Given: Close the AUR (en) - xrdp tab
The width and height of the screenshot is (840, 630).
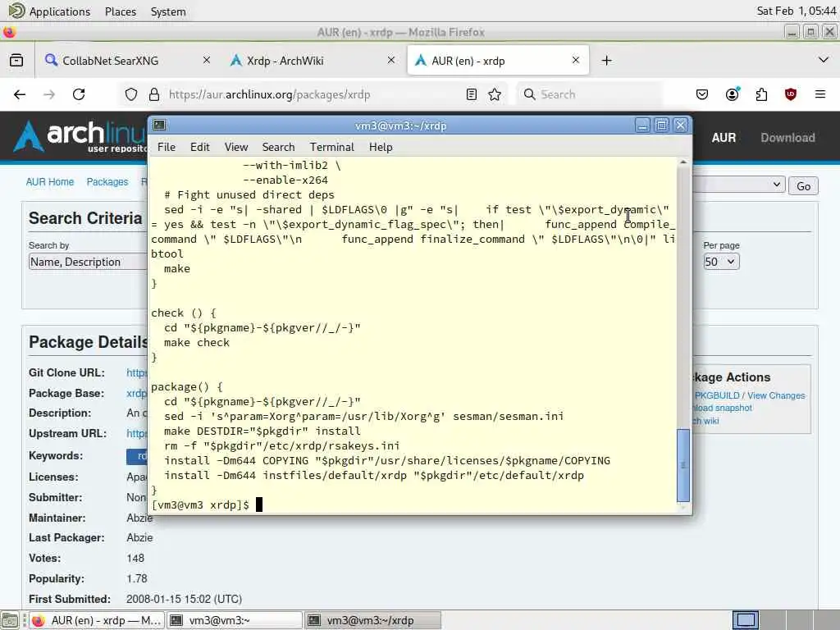Looking at the screenshot, I should (x=576, y=61).
